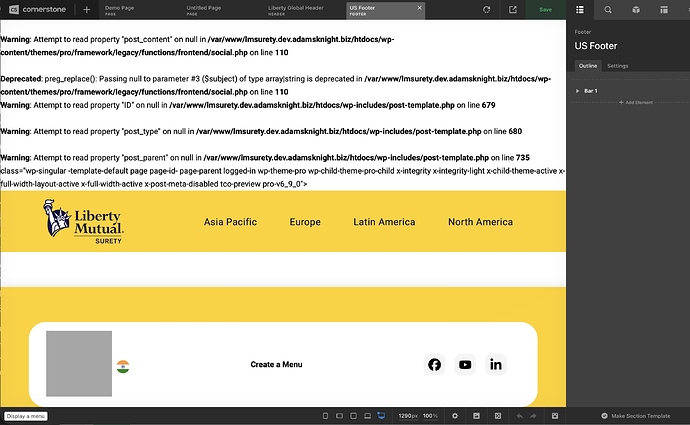Select the tablet breakpoint icon

[x=353, y=416]
